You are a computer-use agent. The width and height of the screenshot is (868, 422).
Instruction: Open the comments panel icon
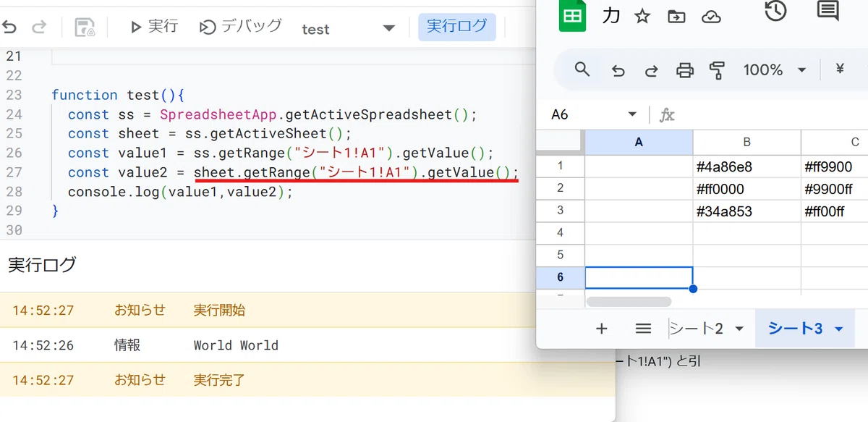click(827, 11)
